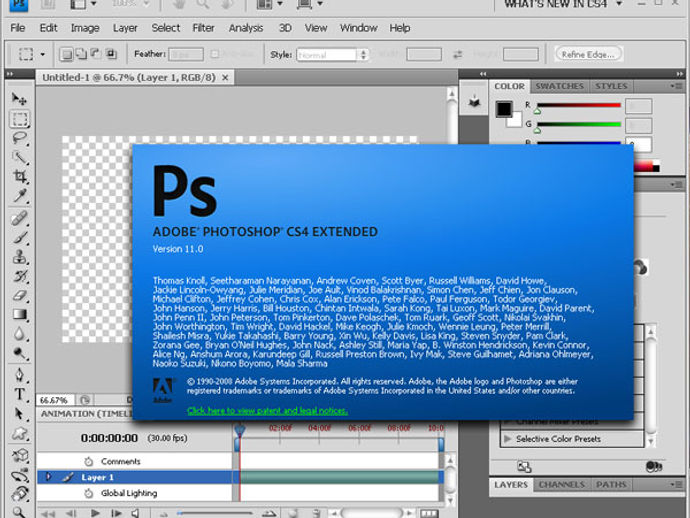Click the Subtract from Selection mode icon
Image resolution: width=690 pixels, height=518 pixels.
tap(95, 54)
